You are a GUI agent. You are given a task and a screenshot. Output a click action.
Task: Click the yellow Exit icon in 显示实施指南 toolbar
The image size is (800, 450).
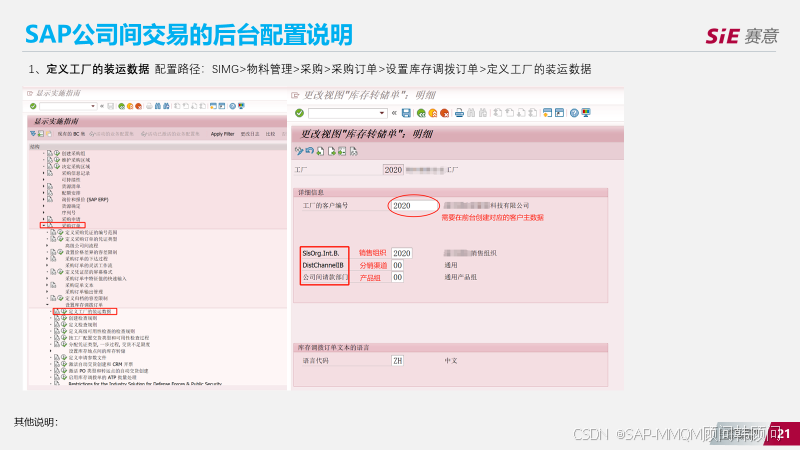tap(130, 106)
